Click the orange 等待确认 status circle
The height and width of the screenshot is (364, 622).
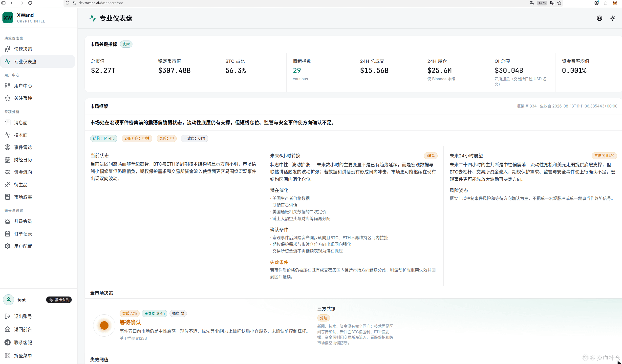pos(104,325)
